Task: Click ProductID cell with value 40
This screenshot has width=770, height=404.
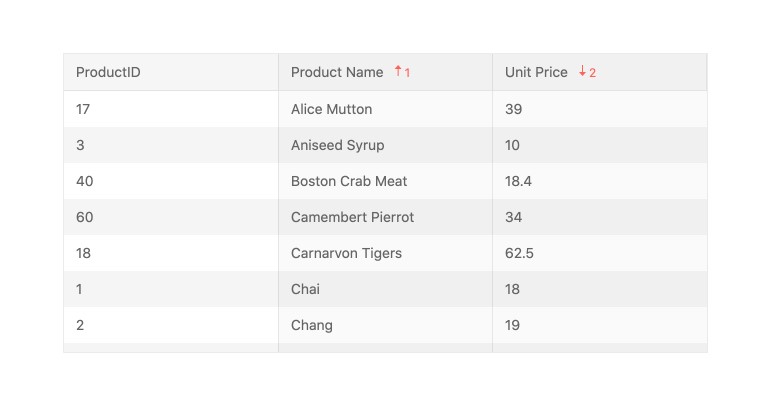Action: click(84, 181)
